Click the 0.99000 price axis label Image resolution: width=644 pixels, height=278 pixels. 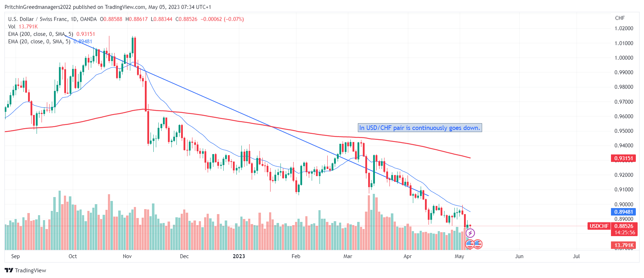click(x=624, y=72)
